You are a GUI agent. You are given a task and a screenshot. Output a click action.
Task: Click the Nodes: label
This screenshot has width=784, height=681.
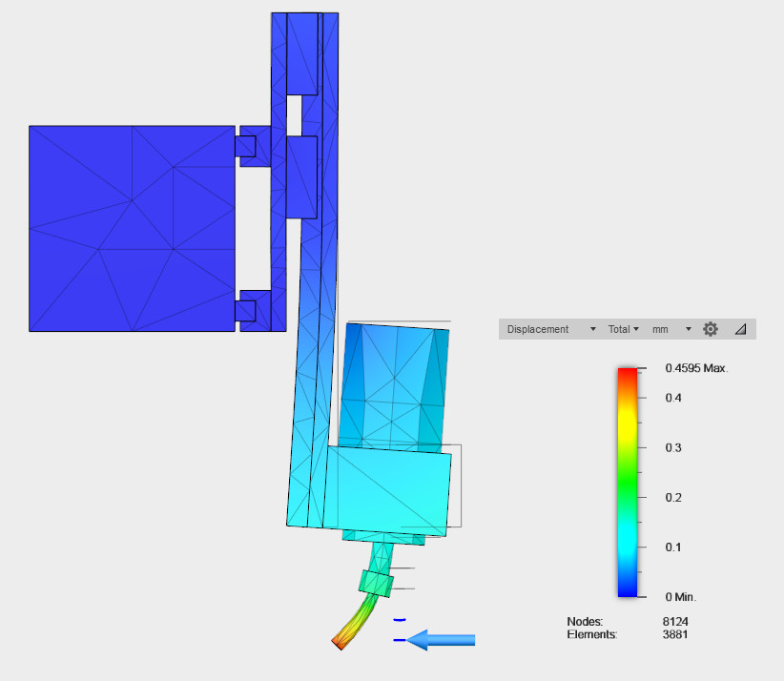click(585, 622)
